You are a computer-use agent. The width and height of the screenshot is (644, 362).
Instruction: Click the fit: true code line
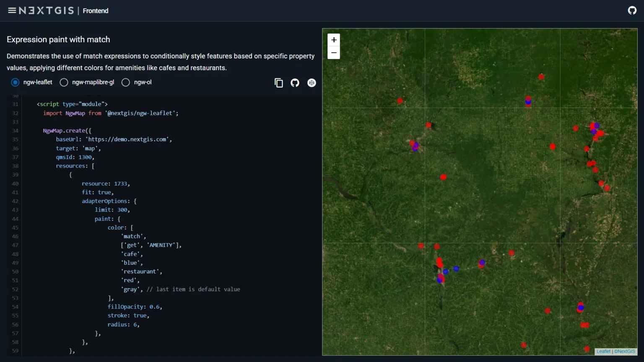98,192
